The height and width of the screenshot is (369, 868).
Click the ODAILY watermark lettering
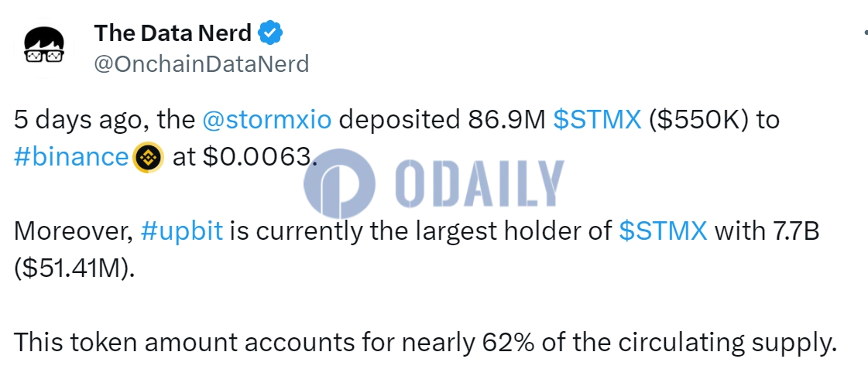click(x=481, y=183)
